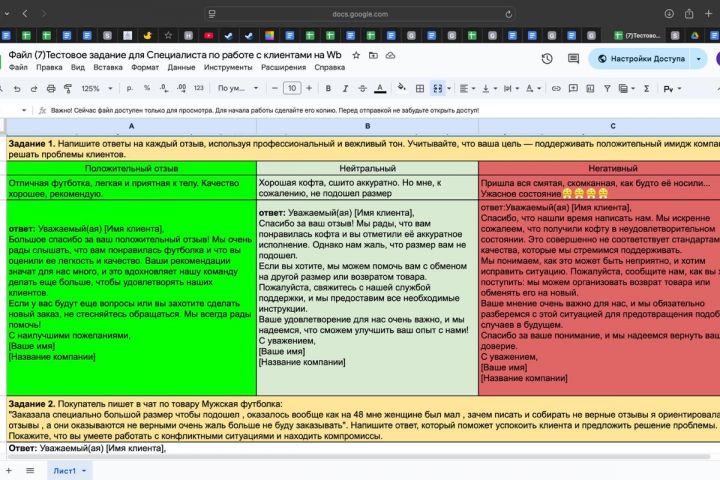Open version history clock icon
Image resolution: width=720 pixels, height=480 pixels.
pos(546,58)
